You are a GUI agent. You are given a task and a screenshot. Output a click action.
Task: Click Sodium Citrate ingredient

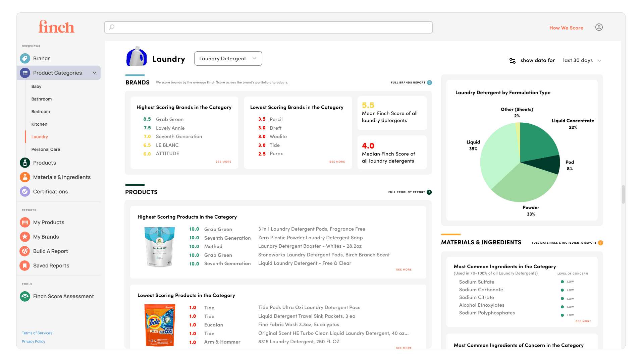[x=476, y=297]
